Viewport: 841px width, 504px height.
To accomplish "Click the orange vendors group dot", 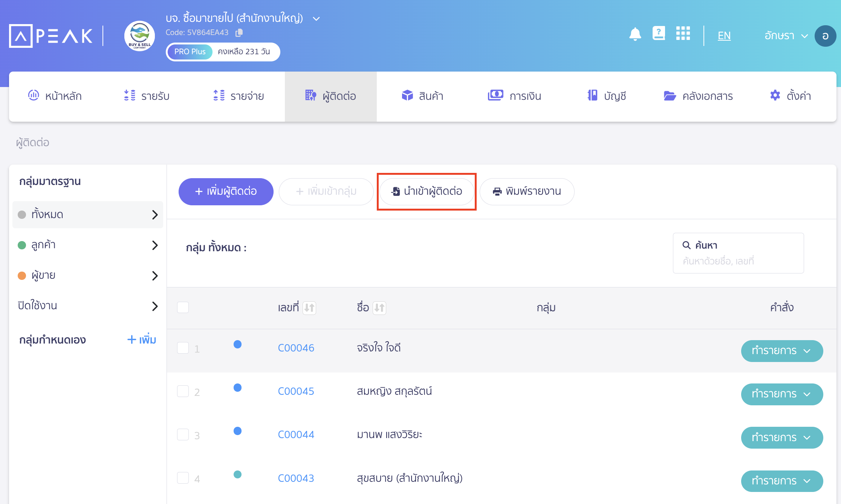I will click(x=22, y=276).
